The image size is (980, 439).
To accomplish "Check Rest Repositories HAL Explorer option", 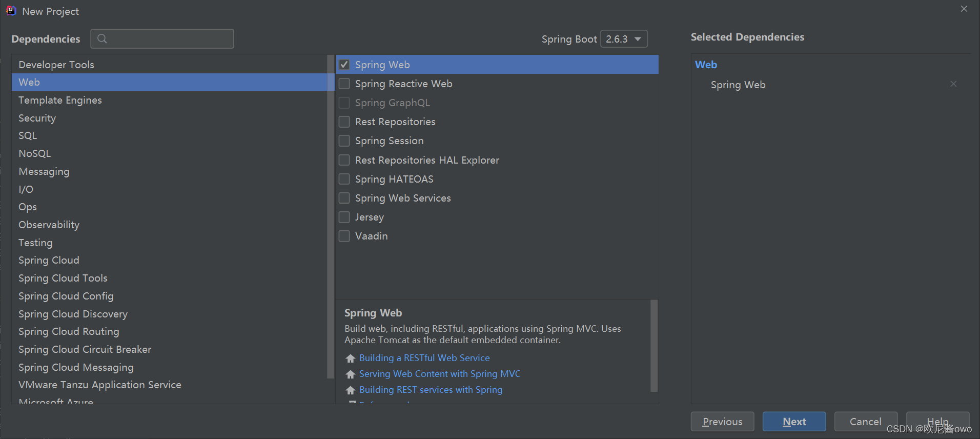I will coord(344,160).
